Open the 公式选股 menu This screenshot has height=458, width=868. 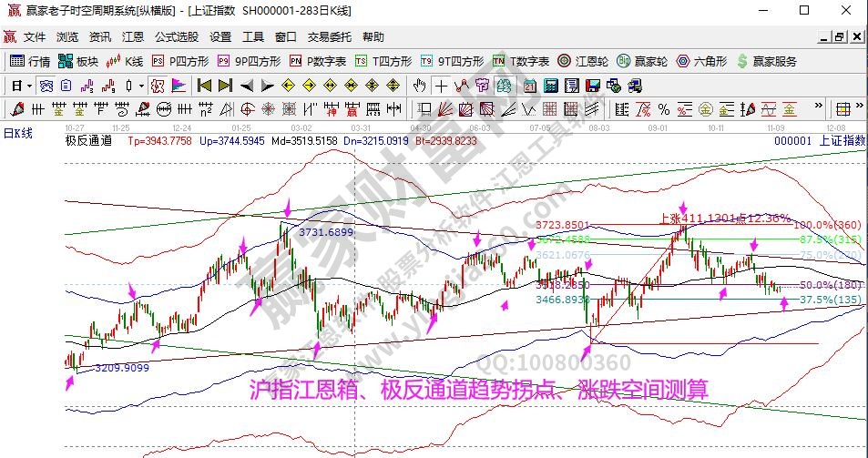click(x=176, y=37)
